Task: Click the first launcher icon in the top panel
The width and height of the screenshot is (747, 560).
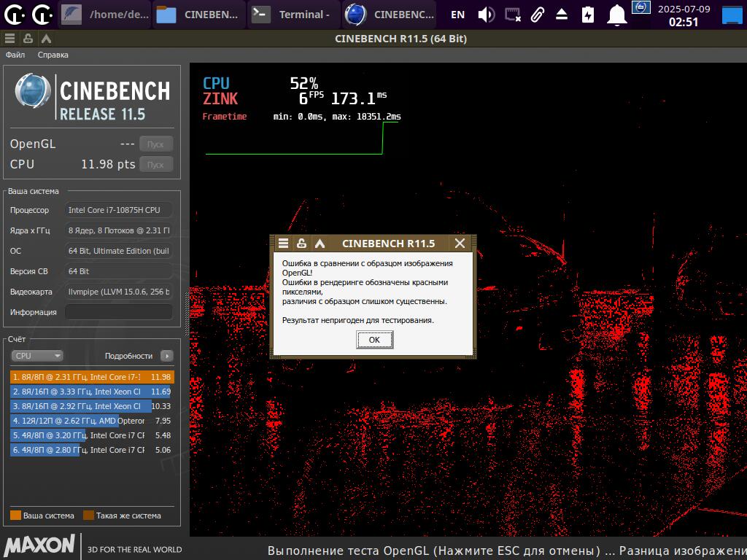Action: click(x=15, y=15)
